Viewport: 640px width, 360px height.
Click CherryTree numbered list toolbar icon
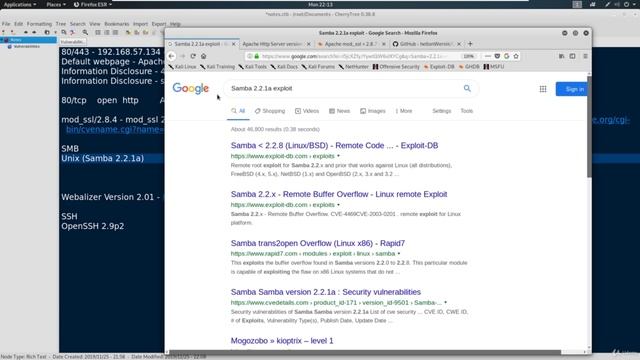point(107,32)
